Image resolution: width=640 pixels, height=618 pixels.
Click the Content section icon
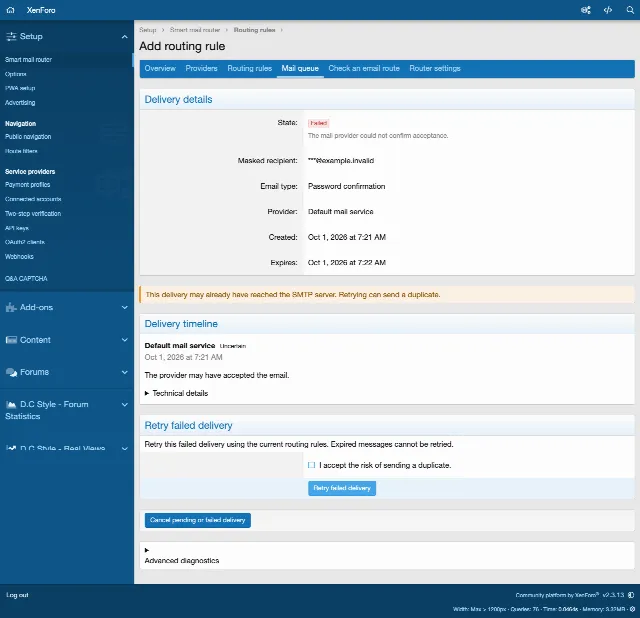[x=11, y=340]
